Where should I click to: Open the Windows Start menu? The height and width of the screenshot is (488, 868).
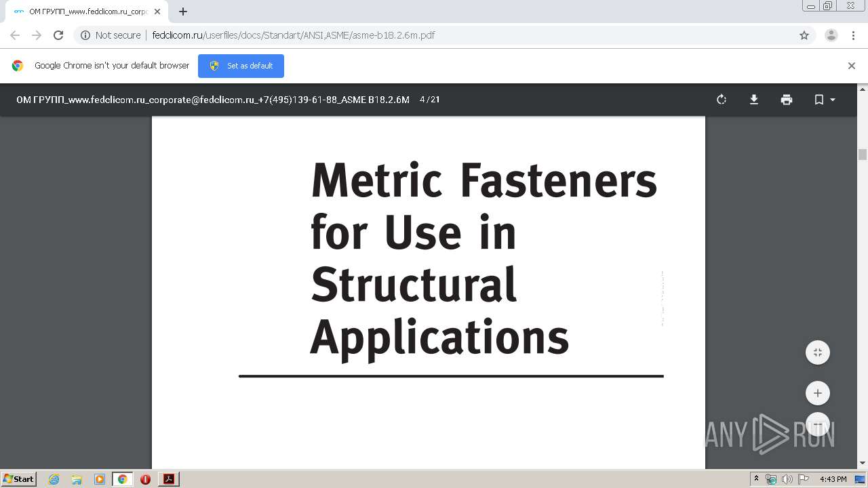(x=18, y=479)
